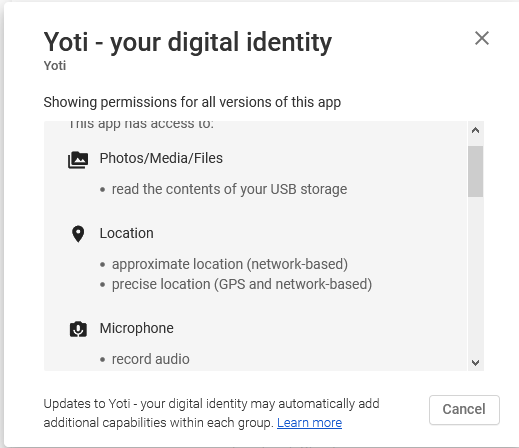Click the Microphone permission icon
The image size is (519, 448).
pos(78,329)
